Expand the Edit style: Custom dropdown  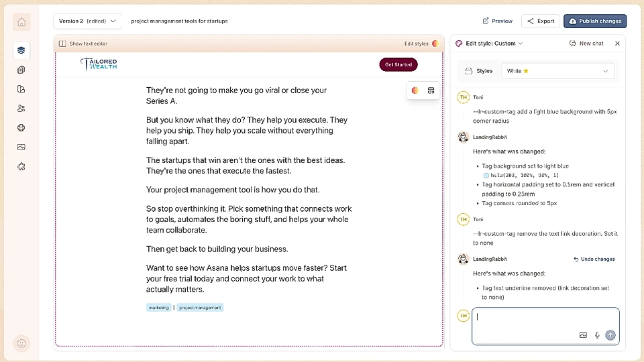(494, 44)
